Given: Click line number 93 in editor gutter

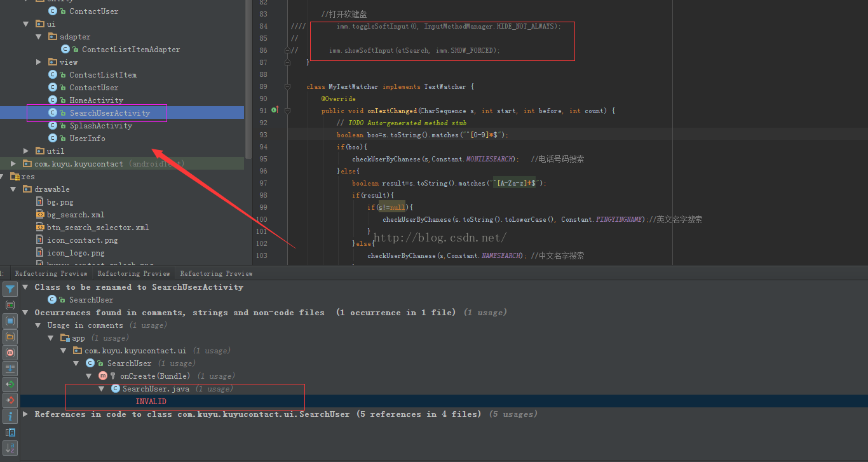Looking at the screenshot, I should [x=263, y=135].
